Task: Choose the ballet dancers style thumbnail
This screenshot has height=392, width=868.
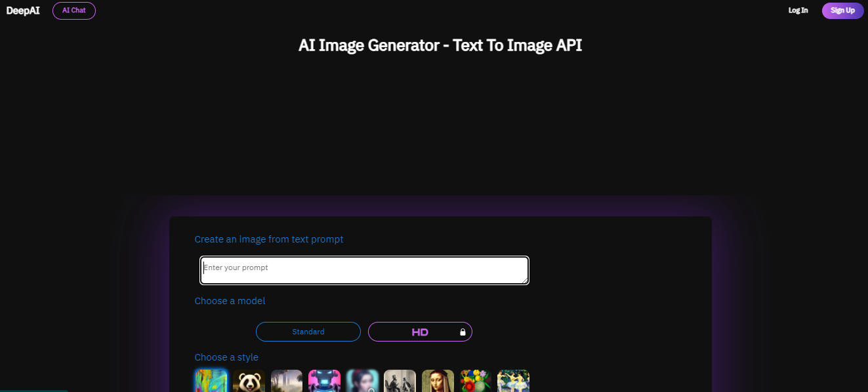Action: pos(514,381)
